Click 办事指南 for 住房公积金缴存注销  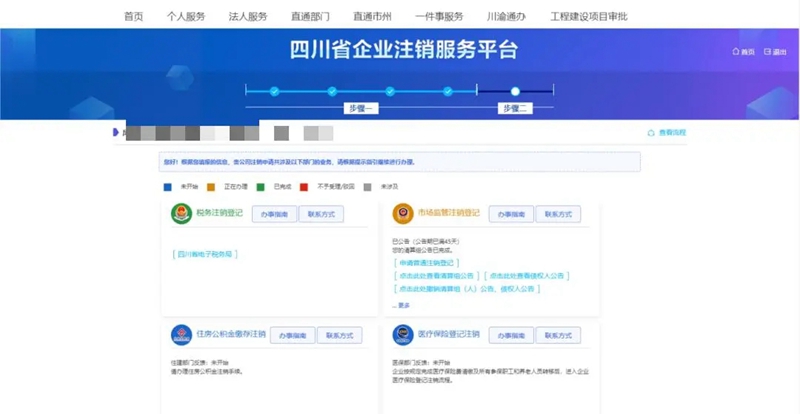pos(293,335)
